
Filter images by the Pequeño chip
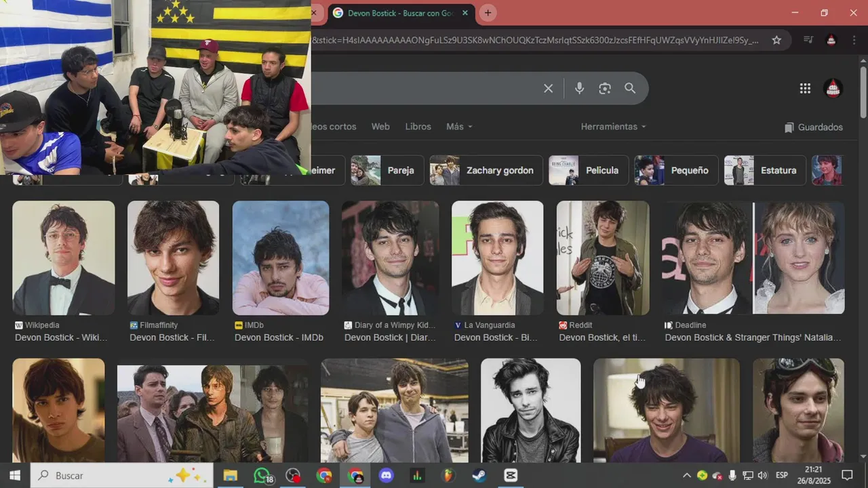click(675, 170)
